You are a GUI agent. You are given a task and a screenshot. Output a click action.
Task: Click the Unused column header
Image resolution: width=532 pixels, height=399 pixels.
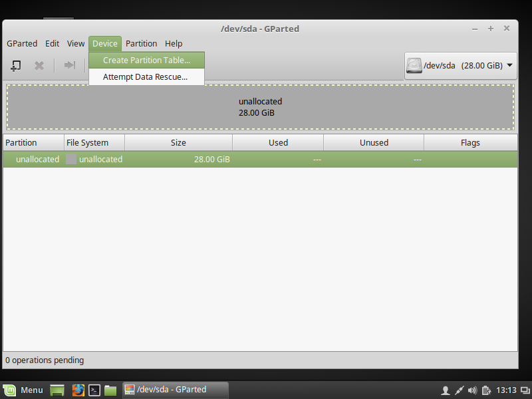click(x=374, y=142)
